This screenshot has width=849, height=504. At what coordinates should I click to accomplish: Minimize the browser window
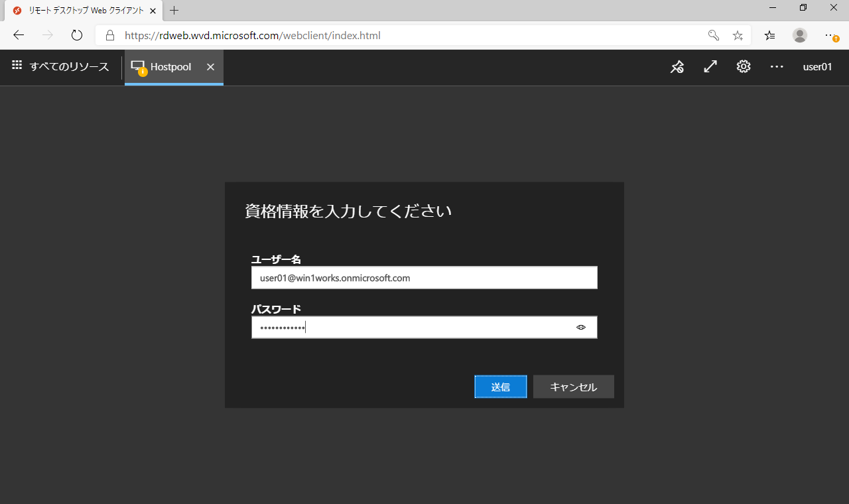pyautogui.click(x=773, y=7)
